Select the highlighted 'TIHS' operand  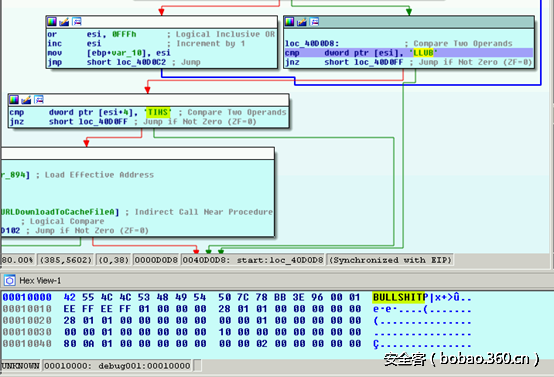158,112
